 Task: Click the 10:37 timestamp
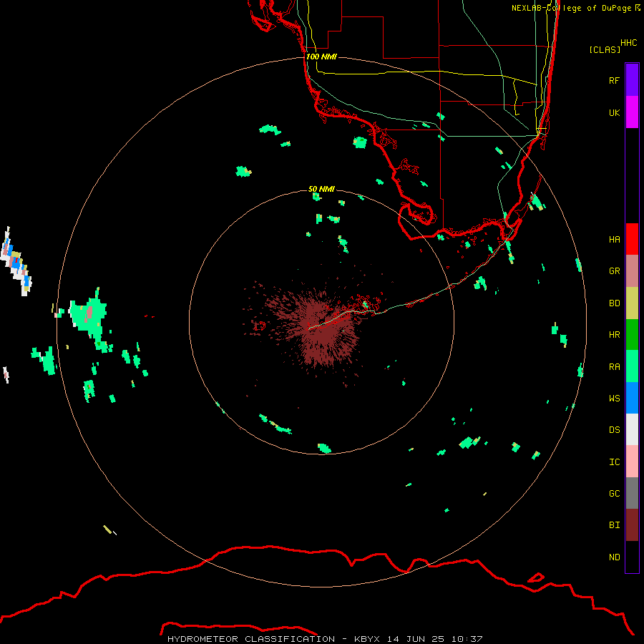467,639
